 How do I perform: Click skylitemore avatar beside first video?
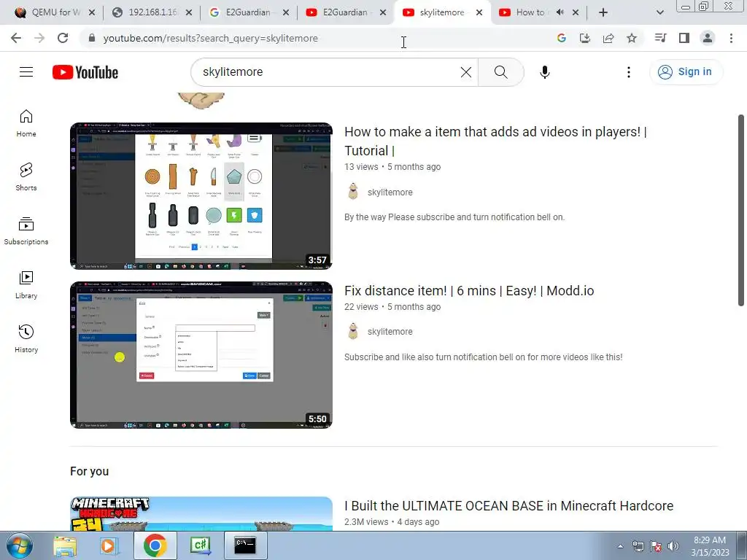coord(353,192)
